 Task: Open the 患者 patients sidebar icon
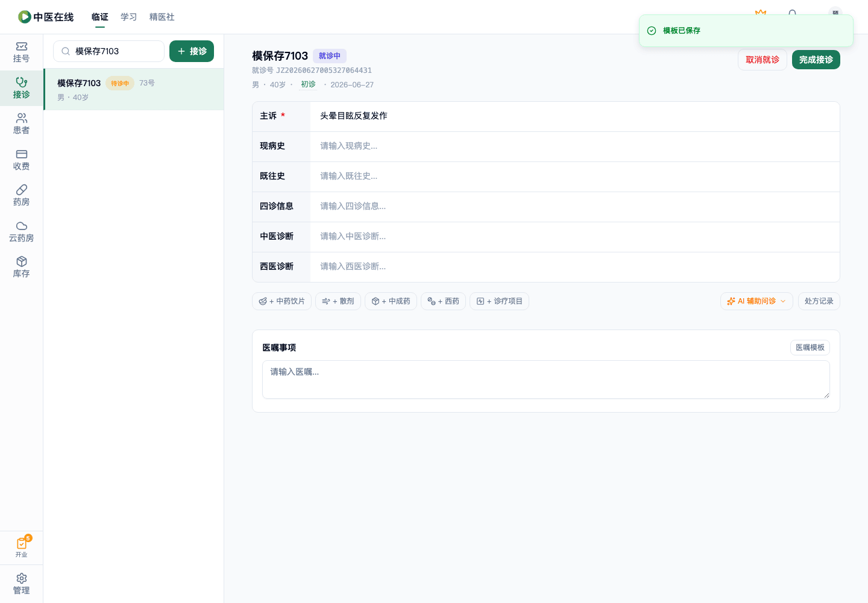point(22,118)
